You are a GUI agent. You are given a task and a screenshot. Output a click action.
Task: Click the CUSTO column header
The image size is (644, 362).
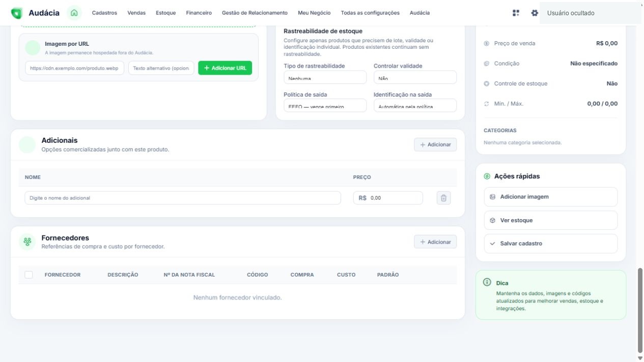[x=346, y=275]
